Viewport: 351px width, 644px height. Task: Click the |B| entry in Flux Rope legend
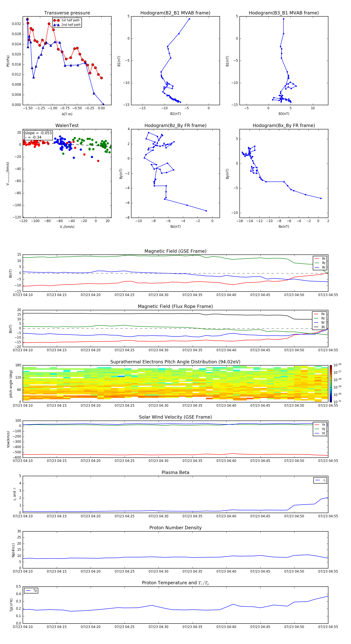click(x=320, y=327)
